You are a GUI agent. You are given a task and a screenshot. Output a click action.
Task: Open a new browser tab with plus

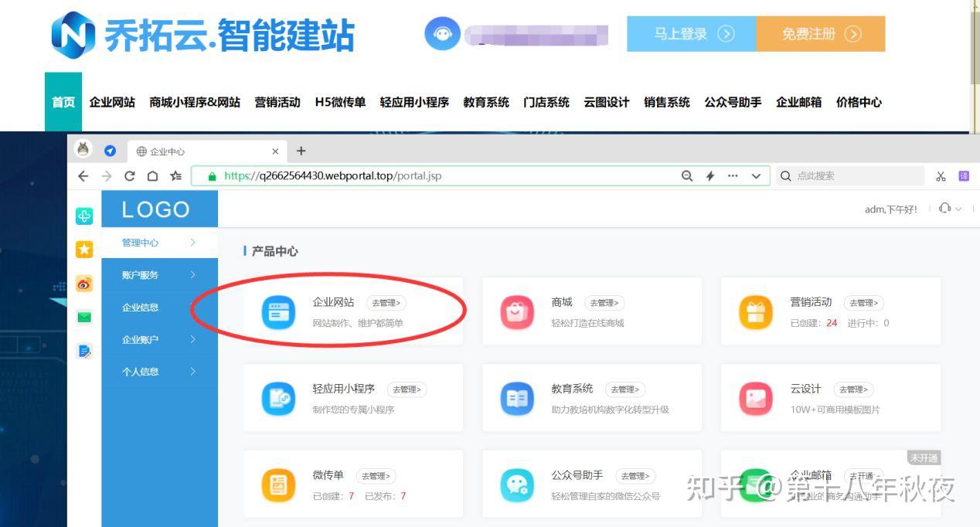[x=301, y=151]
